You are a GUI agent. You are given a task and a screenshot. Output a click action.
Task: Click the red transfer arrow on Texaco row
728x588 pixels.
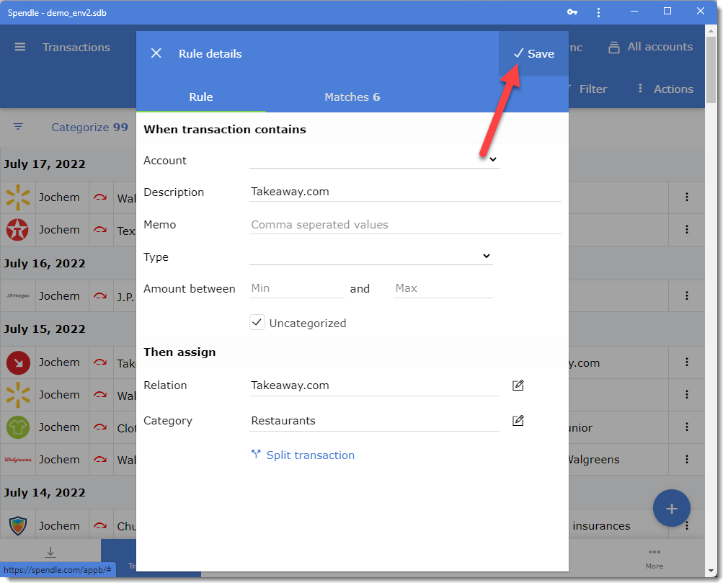click(100, 230)
